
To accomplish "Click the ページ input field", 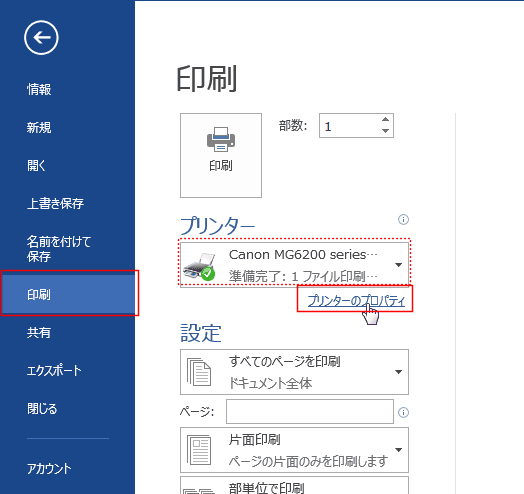I will tap(310, 411).
